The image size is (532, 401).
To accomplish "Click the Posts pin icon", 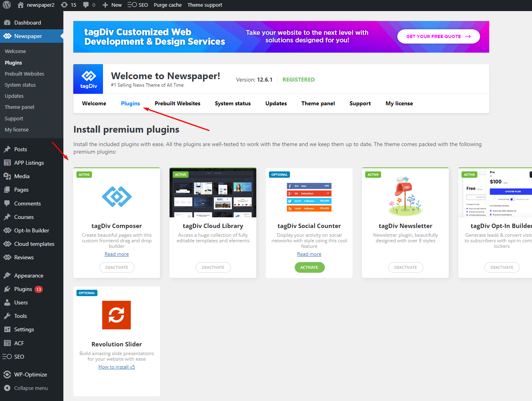I will 7,149.
